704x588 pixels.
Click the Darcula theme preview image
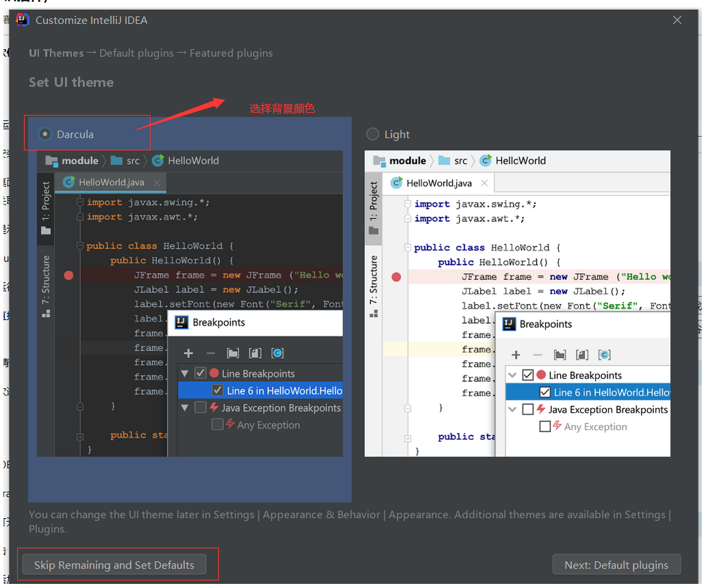[x=190, y=304]
